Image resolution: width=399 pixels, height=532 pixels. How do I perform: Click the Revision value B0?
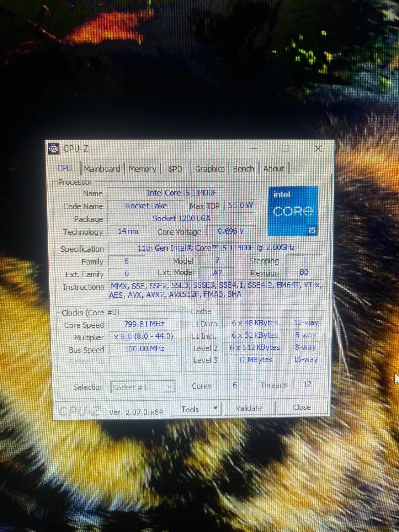[x=304, y=272]
